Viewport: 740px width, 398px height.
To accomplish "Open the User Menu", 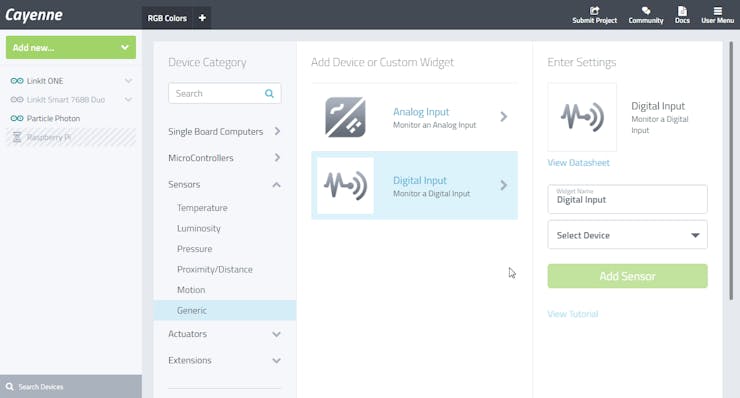I will [x=717, y=15].
